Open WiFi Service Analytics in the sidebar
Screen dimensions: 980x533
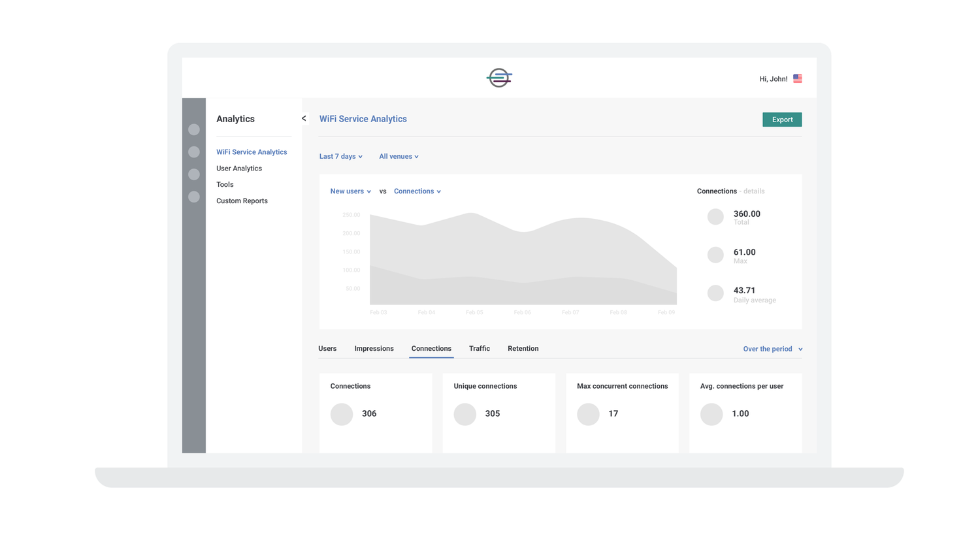pyautogui.click(x=252, y=152)
